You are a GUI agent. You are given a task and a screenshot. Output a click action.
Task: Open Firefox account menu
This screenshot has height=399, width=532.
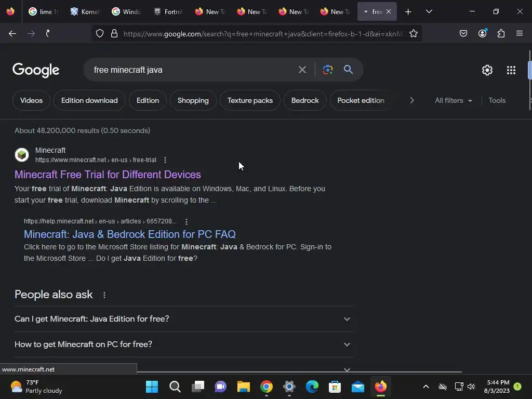pos(482,34)
